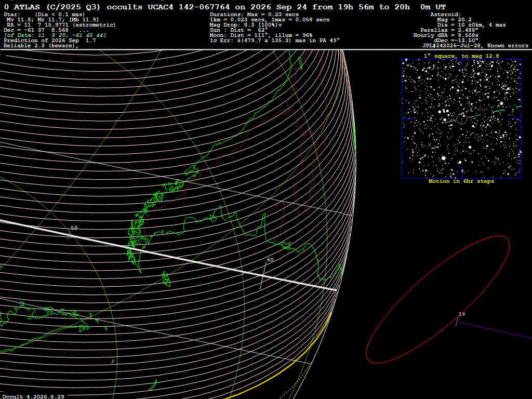Viewport: 532px width, 399px height.
Task: Click the small green island below the path
Action: point(166,279)
